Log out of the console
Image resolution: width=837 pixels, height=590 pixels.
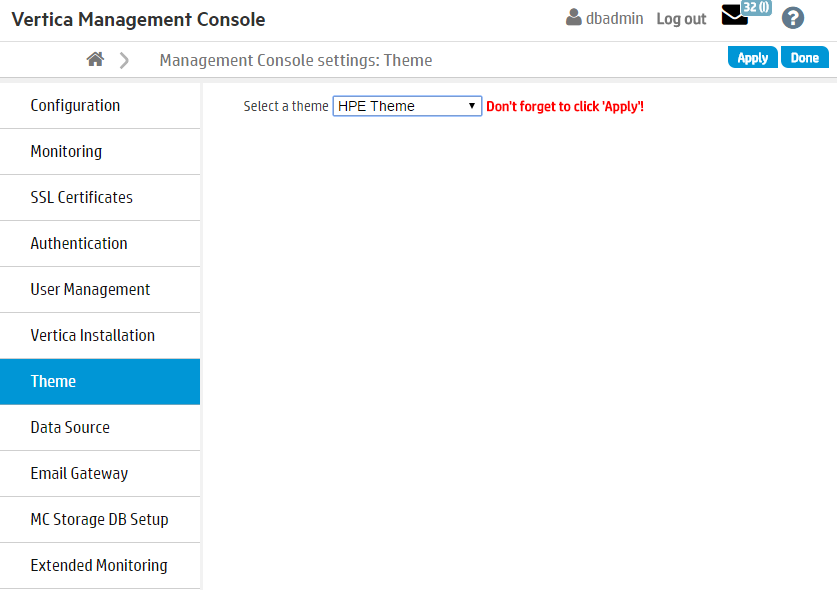(681, 19)
